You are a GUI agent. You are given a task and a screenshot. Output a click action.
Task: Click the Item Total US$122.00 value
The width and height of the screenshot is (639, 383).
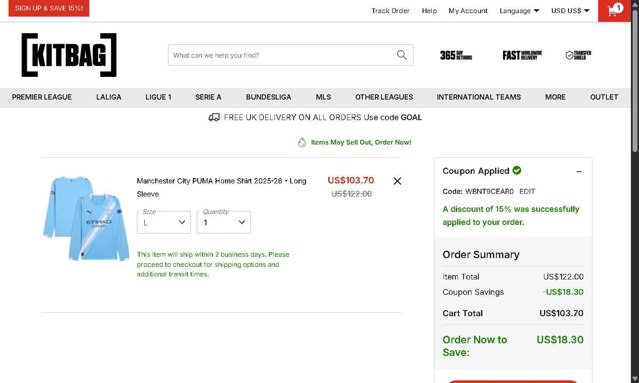(563, 277)
